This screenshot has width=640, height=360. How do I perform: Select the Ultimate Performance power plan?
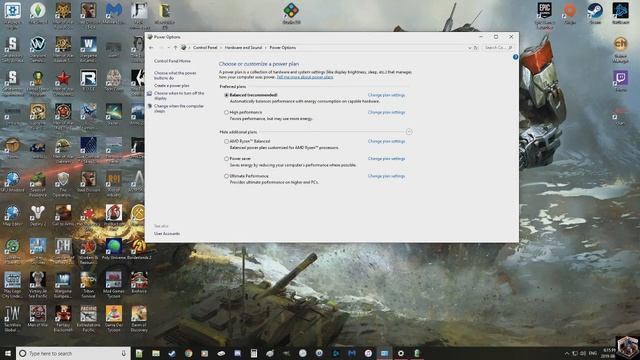pyautogui.click(x=226, y=176)
